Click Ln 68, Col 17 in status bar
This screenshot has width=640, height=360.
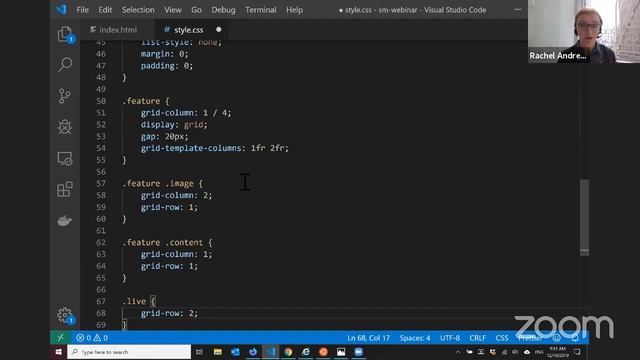(368, 338)
